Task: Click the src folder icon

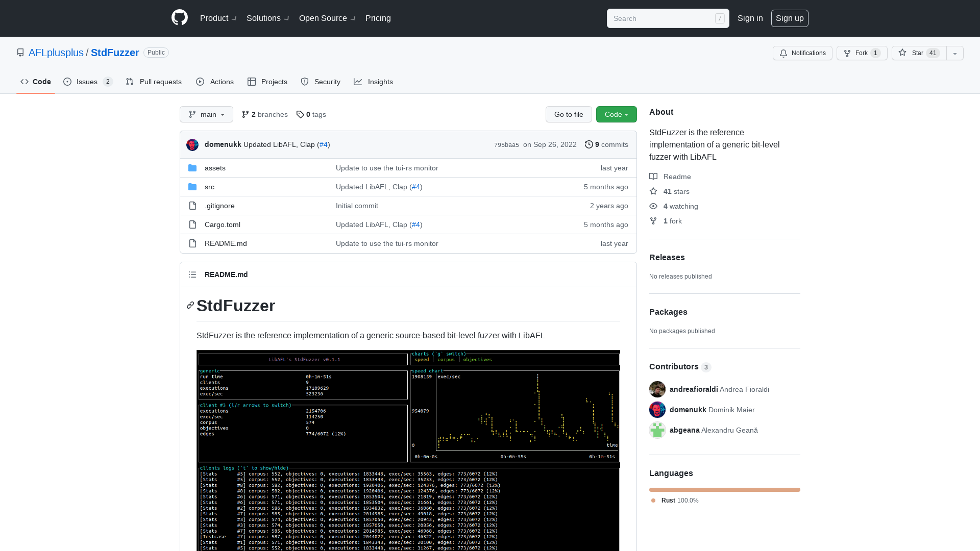Action: pos(192,187)
